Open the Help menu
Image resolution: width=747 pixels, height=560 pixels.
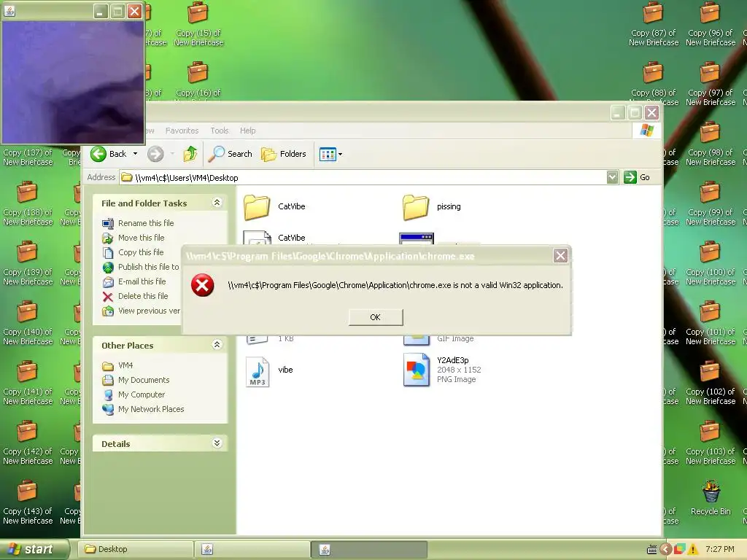coord(248,131)
